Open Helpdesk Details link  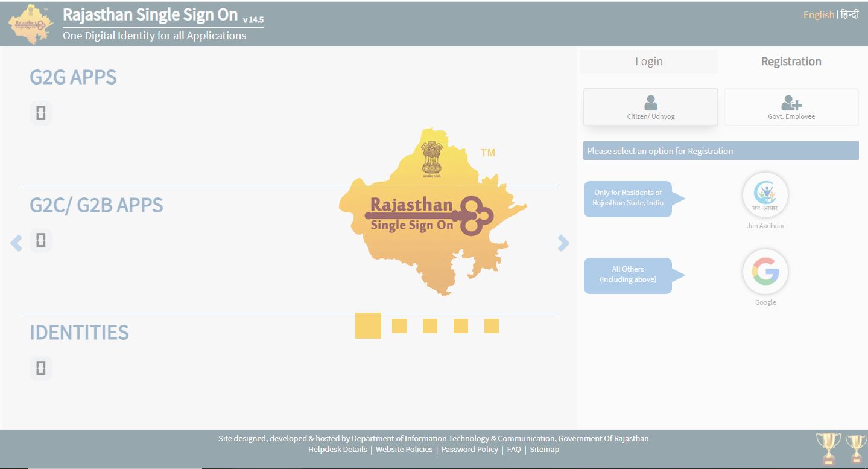(x=337, y=450)
